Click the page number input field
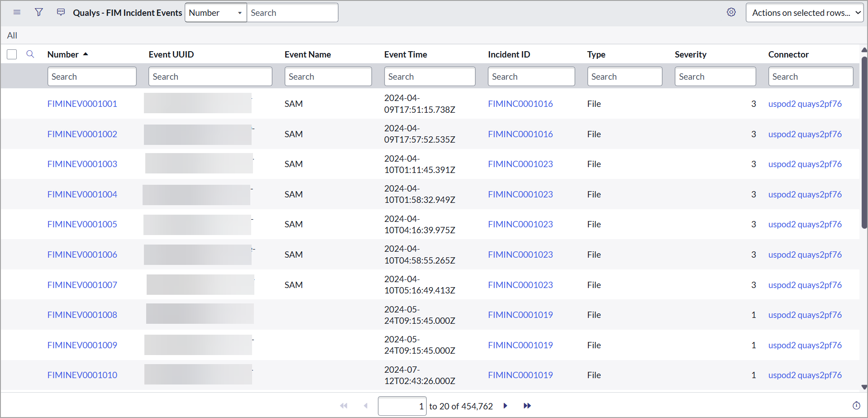Screen dimensions: 868x418 point(401,406)
